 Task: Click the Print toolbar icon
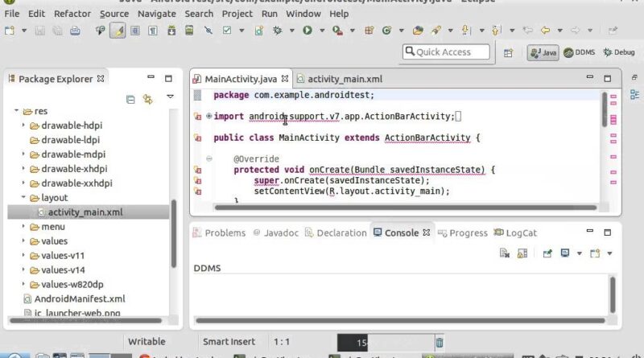click(75, 31)
